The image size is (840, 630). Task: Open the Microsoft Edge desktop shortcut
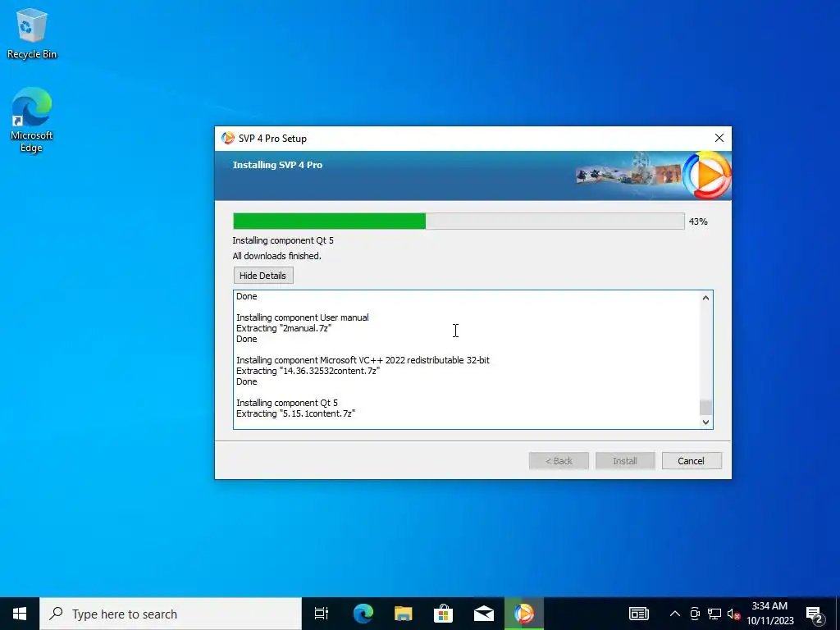(32, 120)
